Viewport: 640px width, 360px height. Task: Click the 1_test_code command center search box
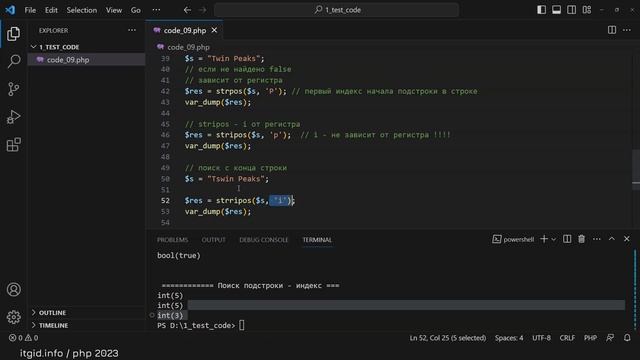coord(337,10)
